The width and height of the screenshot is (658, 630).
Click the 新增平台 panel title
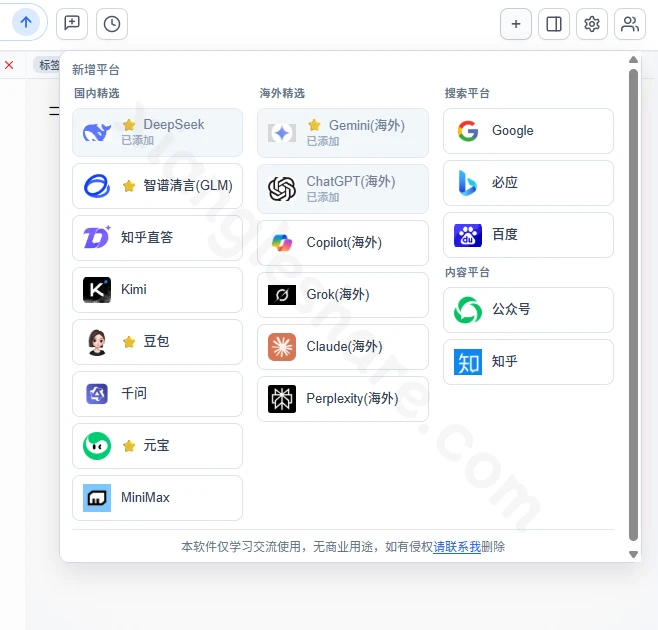[x=96, y=70]
